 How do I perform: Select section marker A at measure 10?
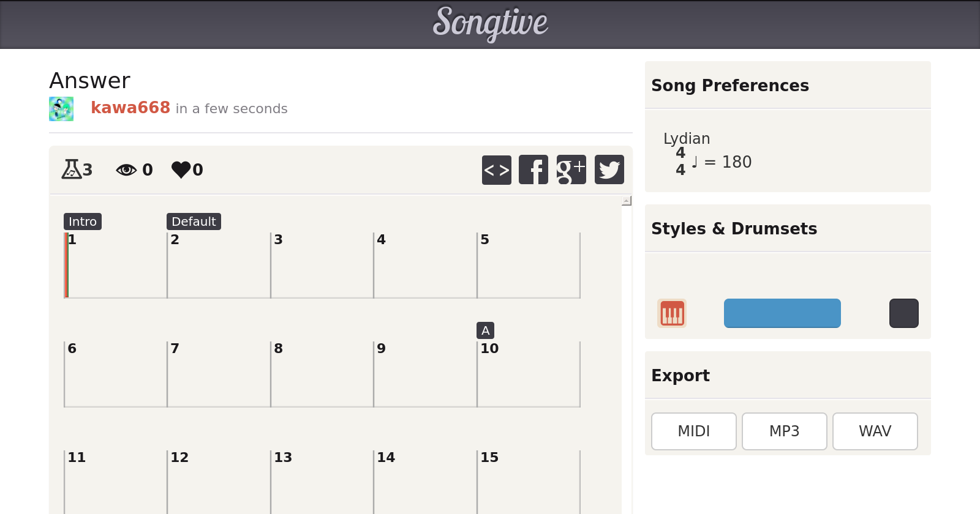(485, 330)
